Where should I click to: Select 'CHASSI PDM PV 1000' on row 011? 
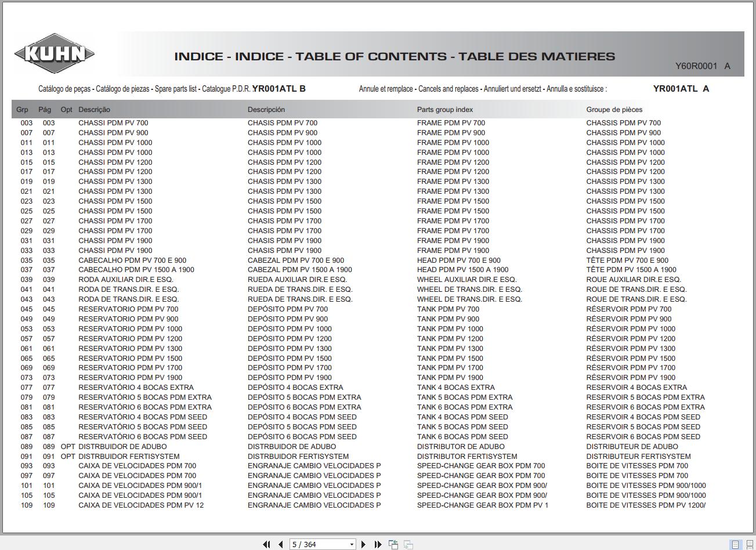point(115,143)
